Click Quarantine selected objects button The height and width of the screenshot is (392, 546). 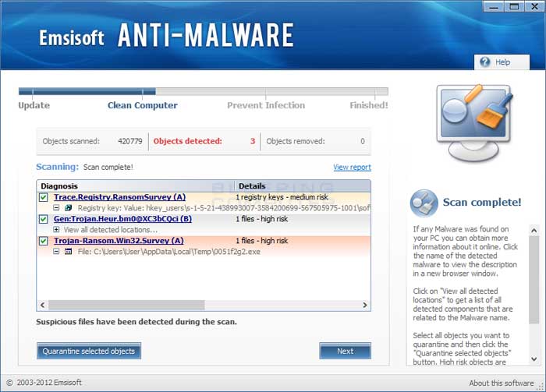point(89,351)
